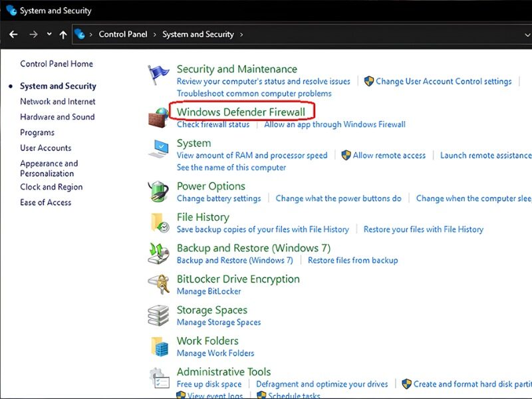Open the recent locations dropdown arrow
This screenshot has width=532, height=399.
49,35
